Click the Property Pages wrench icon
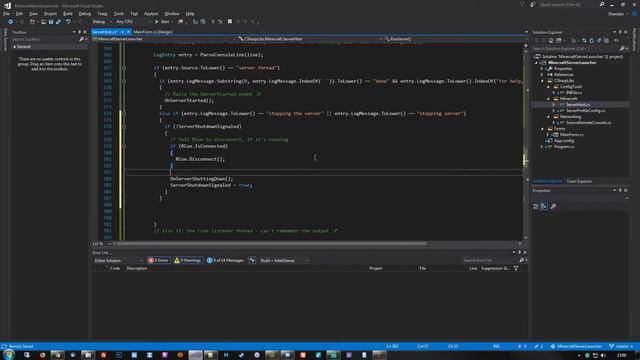The height and width of the screenshot is (360, 640). coord(553,207)
